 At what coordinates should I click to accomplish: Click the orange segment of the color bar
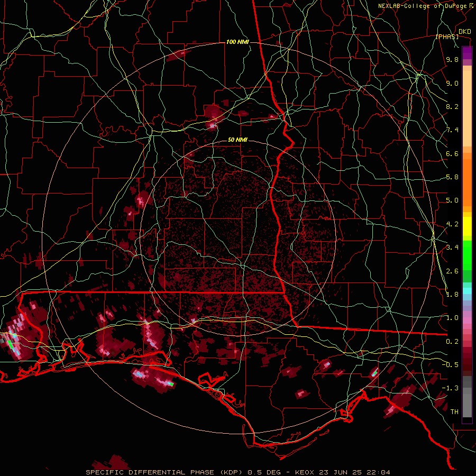click(x=467, y=179)
